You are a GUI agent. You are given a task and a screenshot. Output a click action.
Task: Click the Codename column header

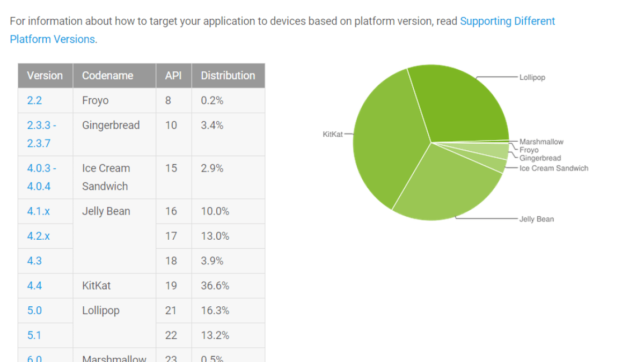click(107, 76)
